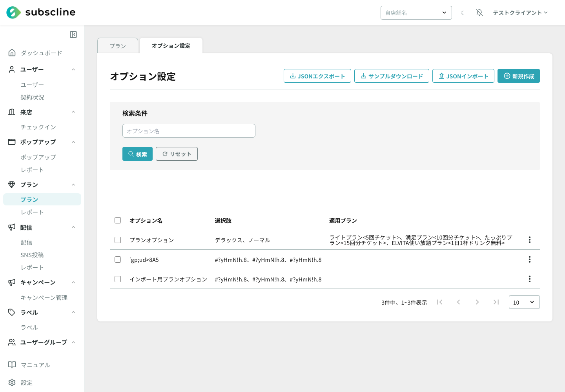This screenshot has height=392, width=565.
Task: Click the ユーザー person icon
Action: coord(12,69)
